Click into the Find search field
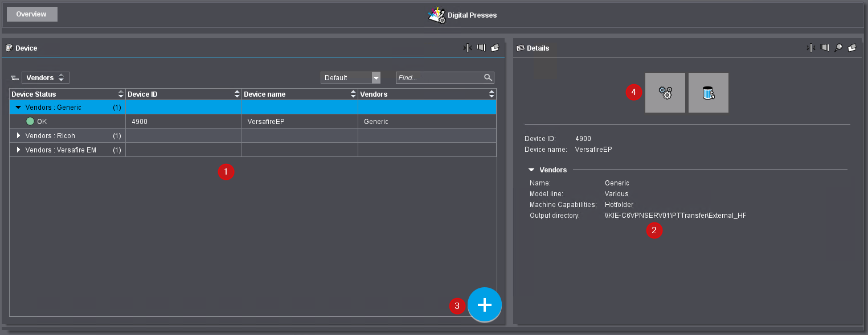This screenshot has height=335, width=868. pos(439,78)
